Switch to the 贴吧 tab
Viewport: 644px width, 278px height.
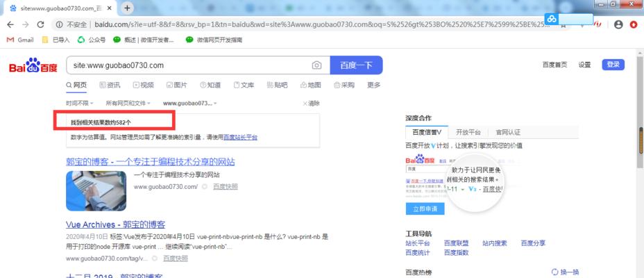pyautogui.click(x=277, y=85)
